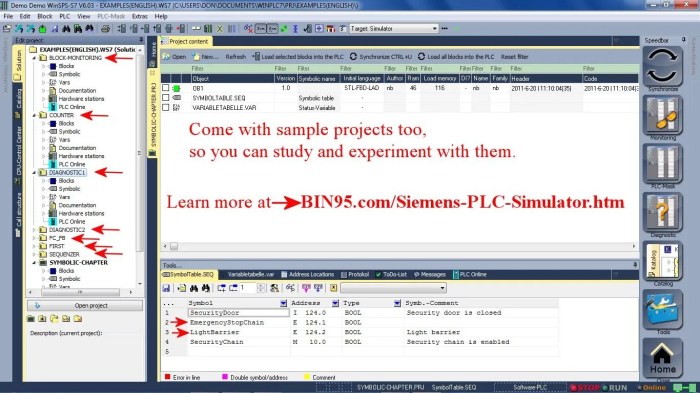Switch to the Messages tab
The height and width of the screenshot is (393, 700).
click(429, 274)
